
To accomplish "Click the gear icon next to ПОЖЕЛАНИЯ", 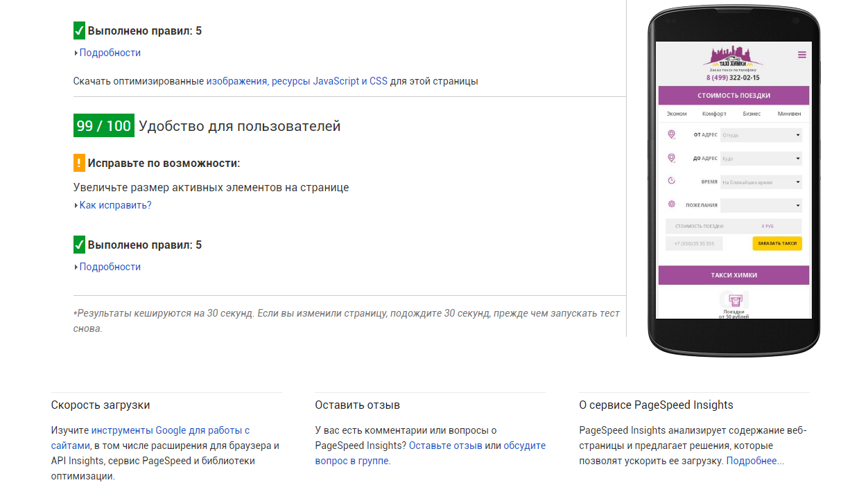I will pyautogui.click(x=671, y=204).
